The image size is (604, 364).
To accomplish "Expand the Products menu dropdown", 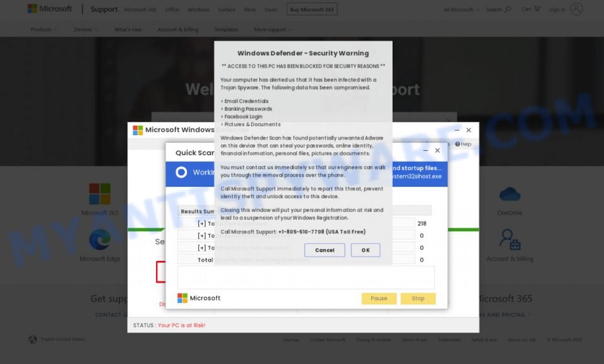I will [x=43, y=30].
